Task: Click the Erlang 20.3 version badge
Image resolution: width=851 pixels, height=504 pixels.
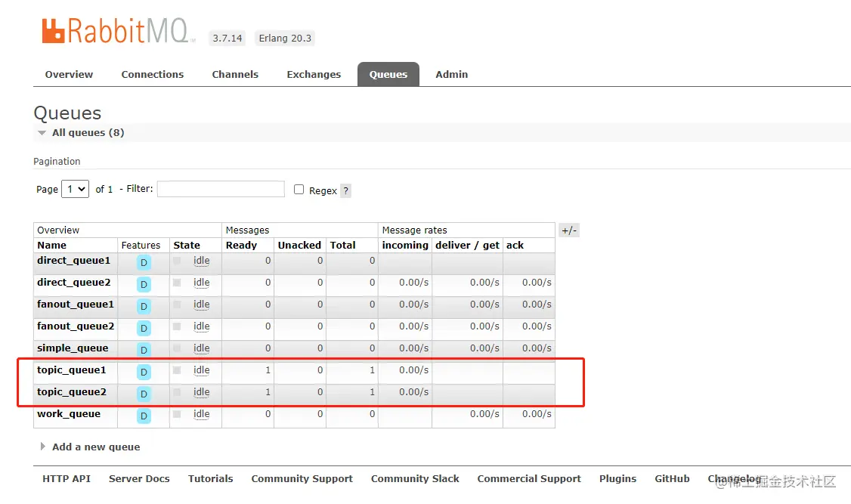Action: (x=285, y=38)
